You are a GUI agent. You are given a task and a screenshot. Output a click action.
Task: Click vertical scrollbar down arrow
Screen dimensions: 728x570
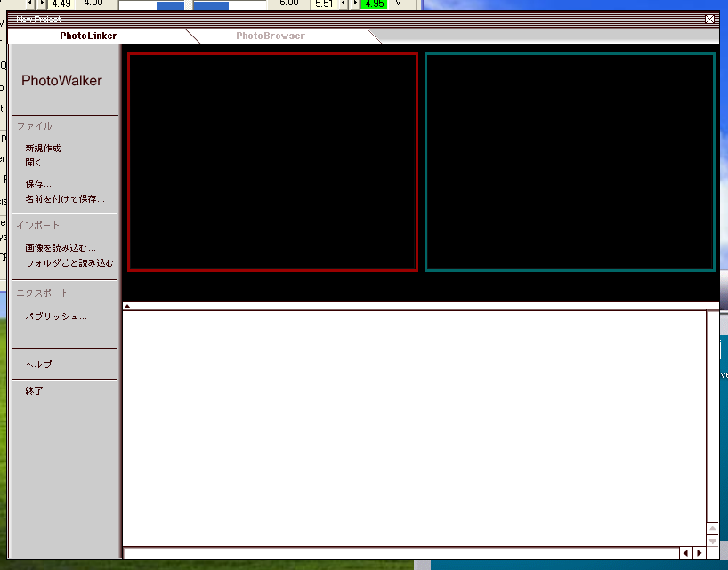point(712,541)
